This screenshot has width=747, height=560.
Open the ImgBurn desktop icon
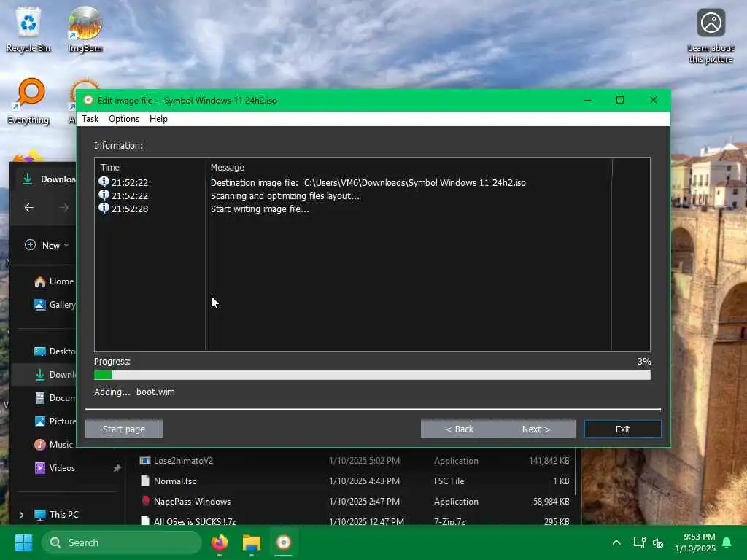[85, 29]
